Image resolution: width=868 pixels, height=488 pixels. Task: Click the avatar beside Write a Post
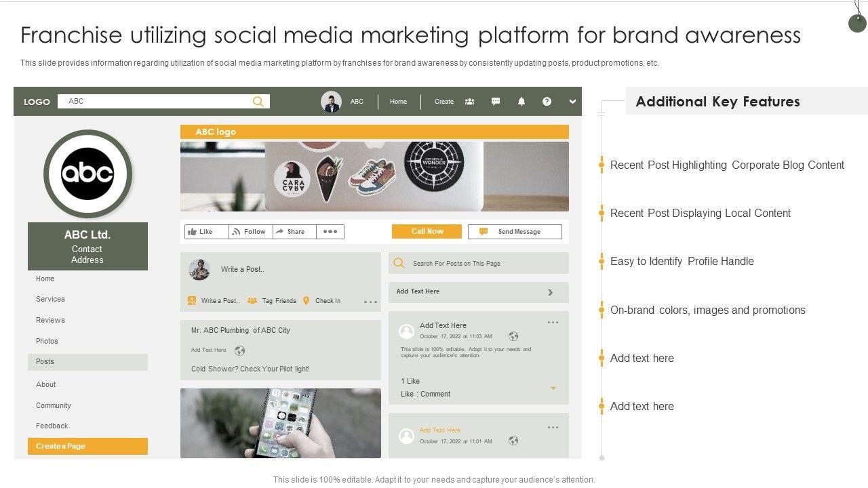pos(199,270)
